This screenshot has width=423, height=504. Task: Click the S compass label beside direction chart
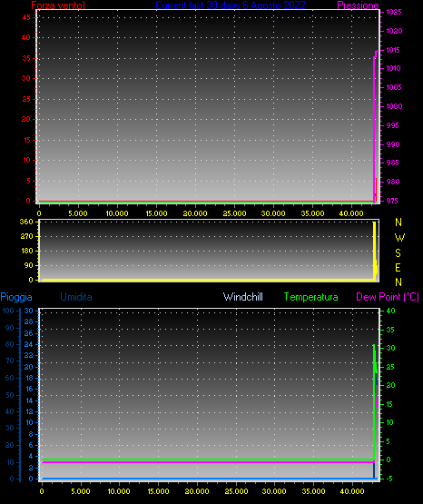point(398,253)
